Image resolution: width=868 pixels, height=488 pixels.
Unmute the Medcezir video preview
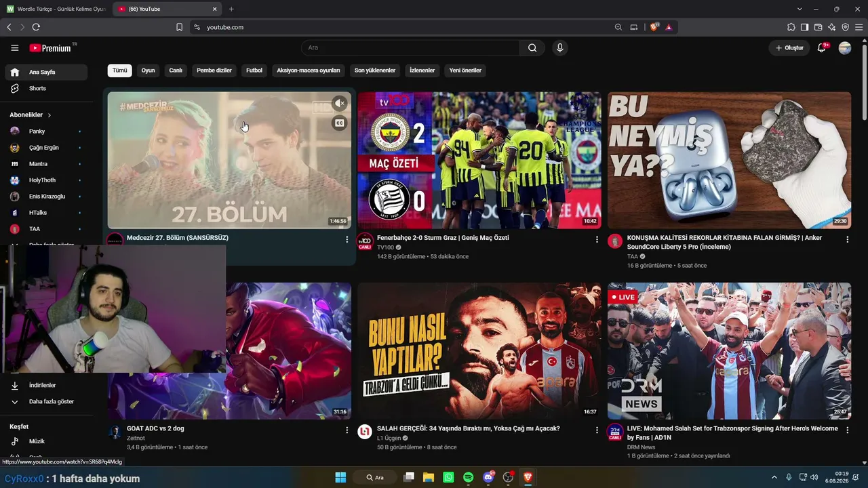point(340,103)
